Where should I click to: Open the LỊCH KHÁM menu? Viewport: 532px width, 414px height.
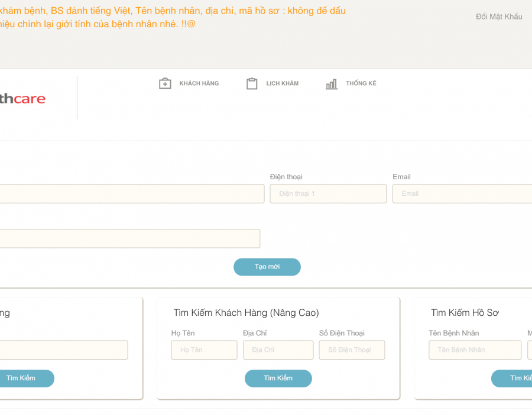[x=283, y=83]
